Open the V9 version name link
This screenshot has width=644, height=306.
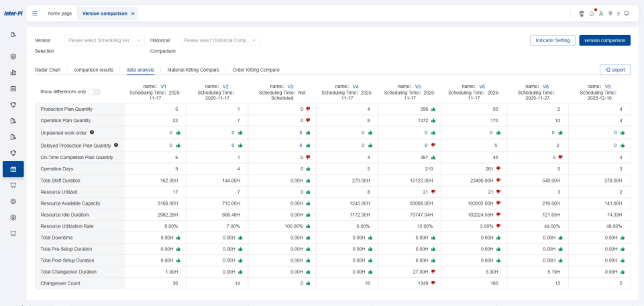pyautogui.click(x=608, y=87)
